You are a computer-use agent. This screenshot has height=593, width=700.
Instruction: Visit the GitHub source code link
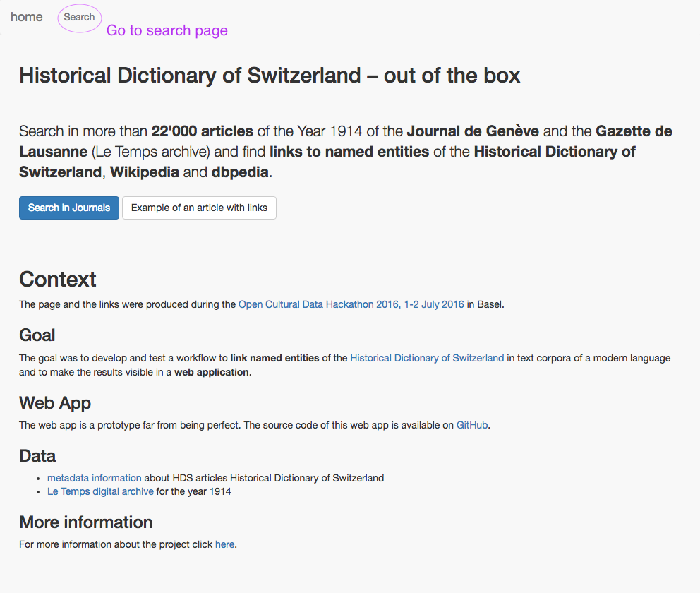(472, 425)
